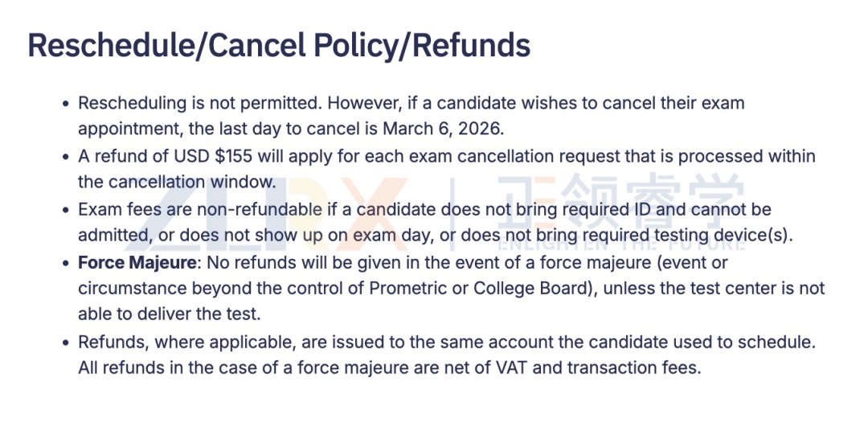Click the bullet point before Force Majeure
This screenshot has width=868, height=423.
point(67,263)
